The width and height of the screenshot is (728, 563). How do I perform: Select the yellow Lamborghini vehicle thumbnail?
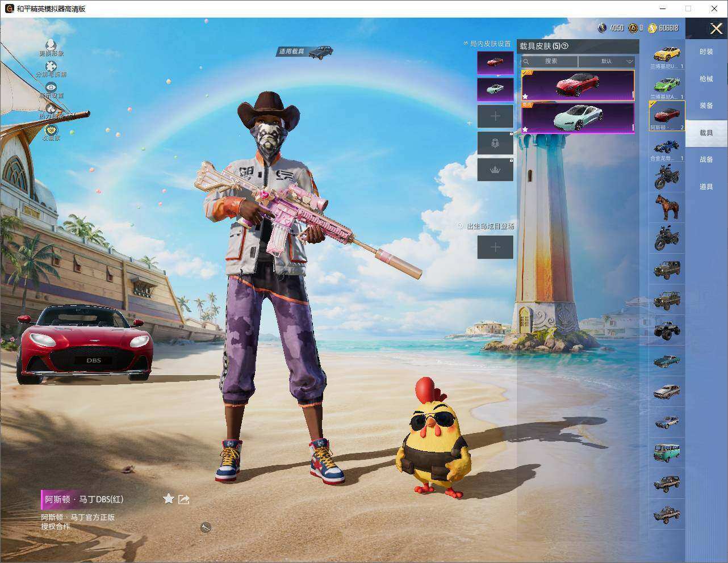[x=667, y=56]
